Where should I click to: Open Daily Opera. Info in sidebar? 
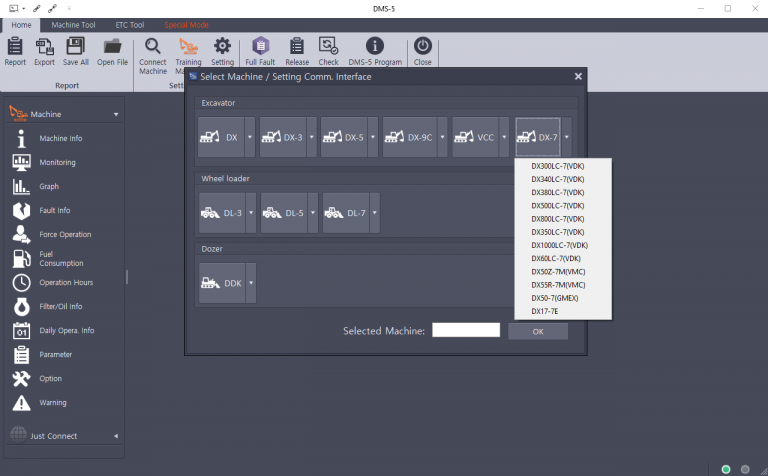tap(67, 331)
